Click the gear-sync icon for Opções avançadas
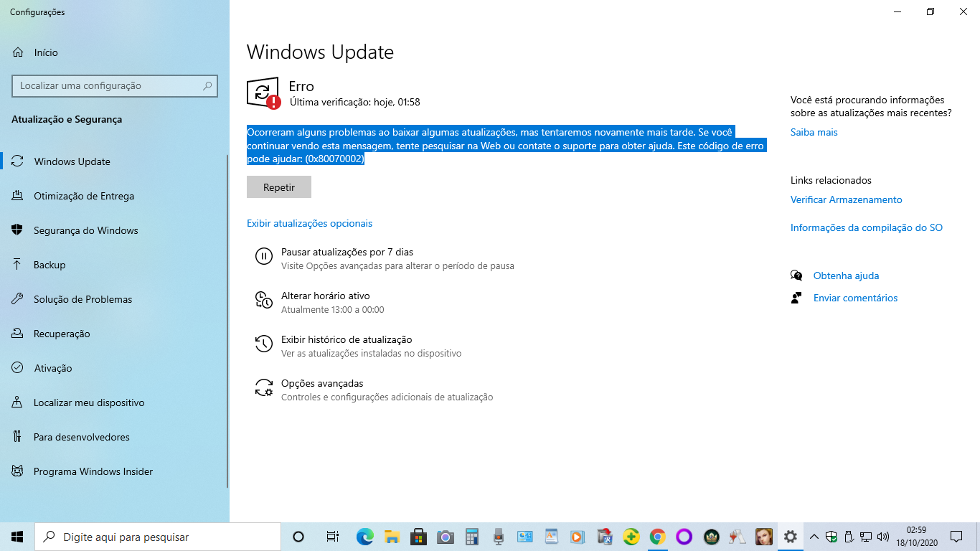Image resolution: width=980 pixels, height=551 pixels. tap(264, 388)
